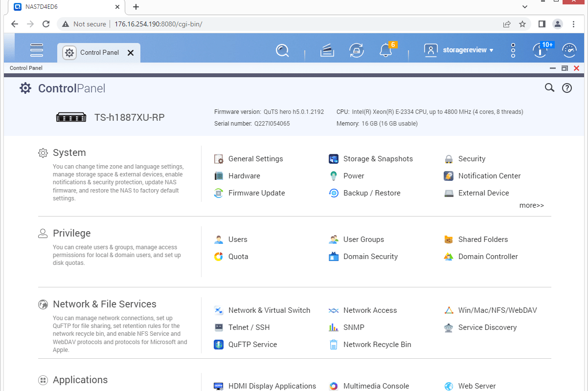Click the browser address bar URL
This screenshot has height=391, width=588.
click(x=158, y=24)
